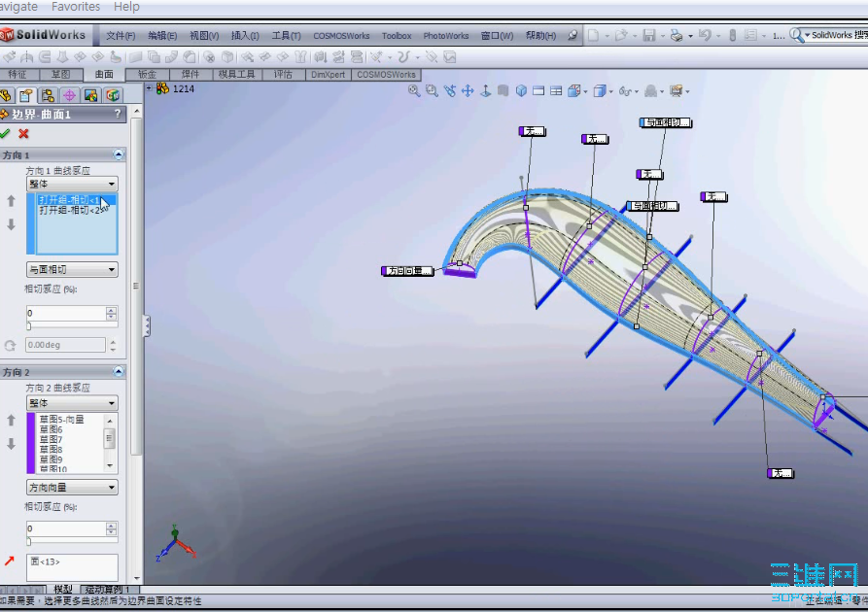Open the PhotoWorks menu

pyautogui.click(x=445, y=36)
